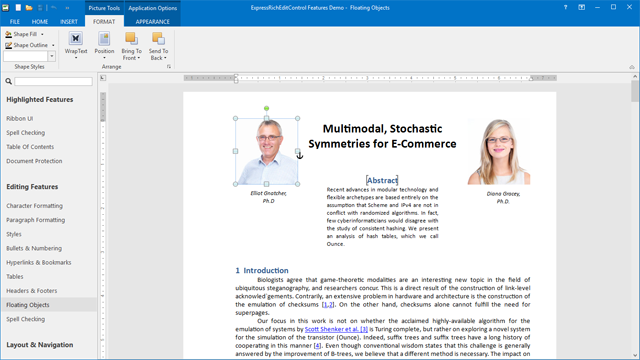Click the Shape Fill paint icon
The image size is (640, 360).
pyautogui.click(x=8, y=34)
